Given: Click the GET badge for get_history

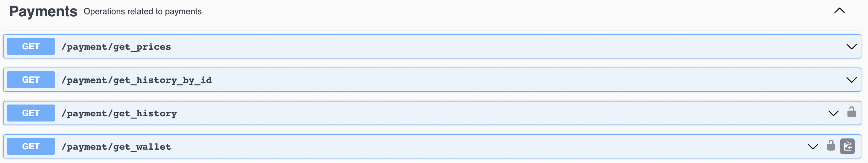Looking at the screenshot, I should click(31, 113).
